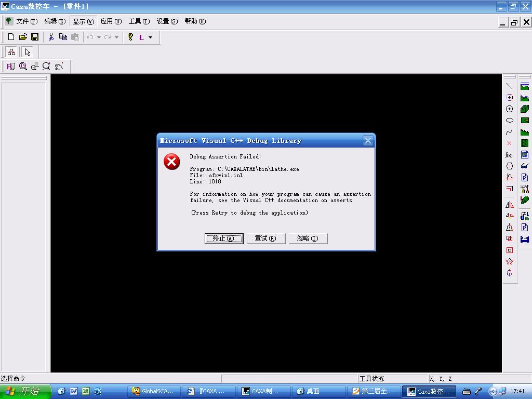Click the 开始 Start button
Viewport: 532px width, 399px height.
tap(24, 391)
